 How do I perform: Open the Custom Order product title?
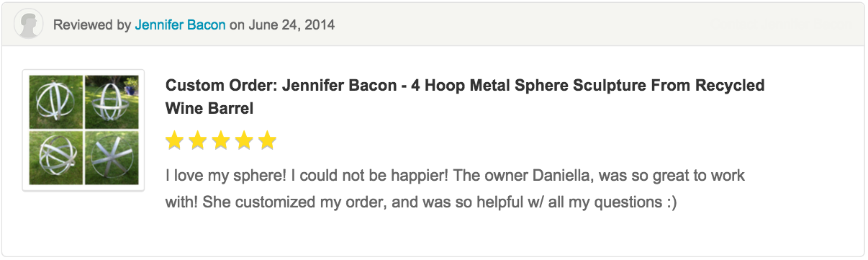(x=465, y=97)
